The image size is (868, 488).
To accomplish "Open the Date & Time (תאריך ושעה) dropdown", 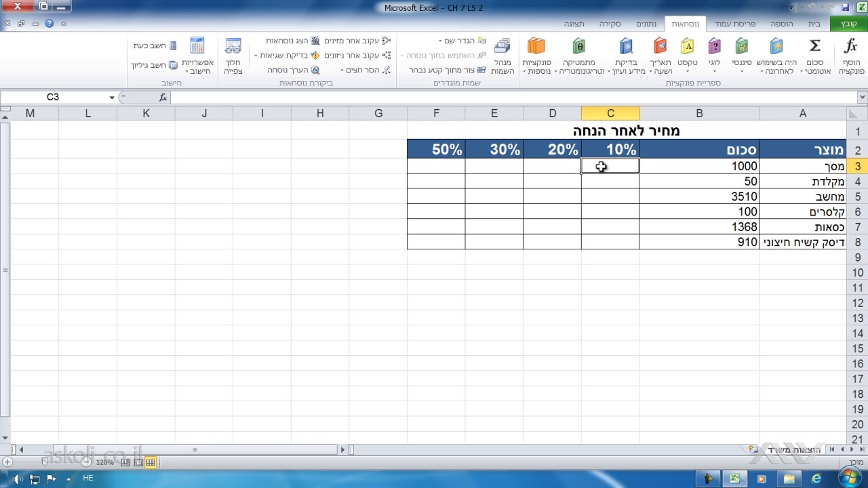I will point(660,56).
